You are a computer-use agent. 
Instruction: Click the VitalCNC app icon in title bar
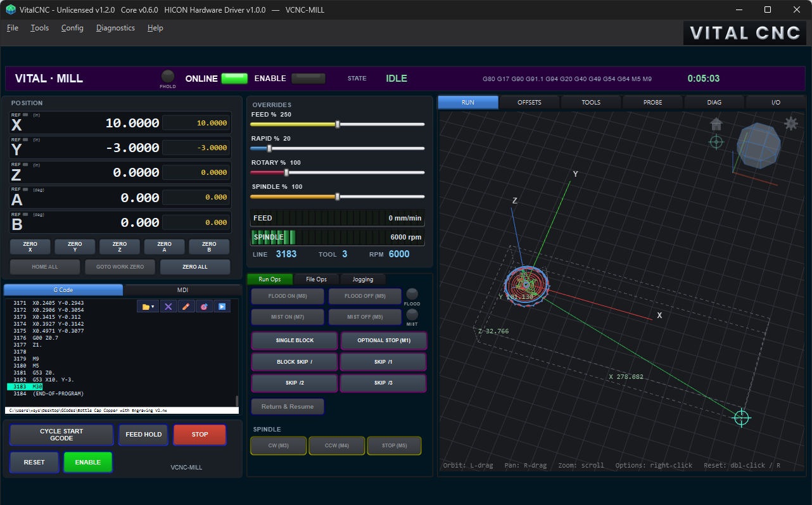click(x=11, y=10)
